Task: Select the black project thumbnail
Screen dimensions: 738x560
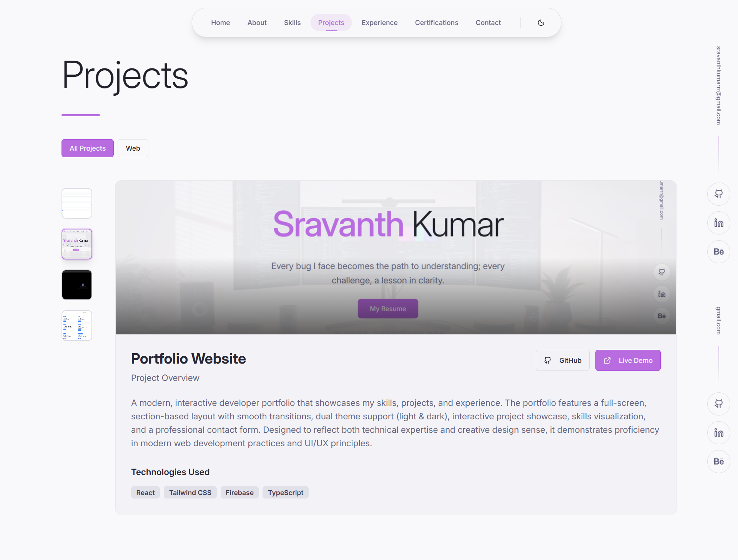Action: click(77, 285)
